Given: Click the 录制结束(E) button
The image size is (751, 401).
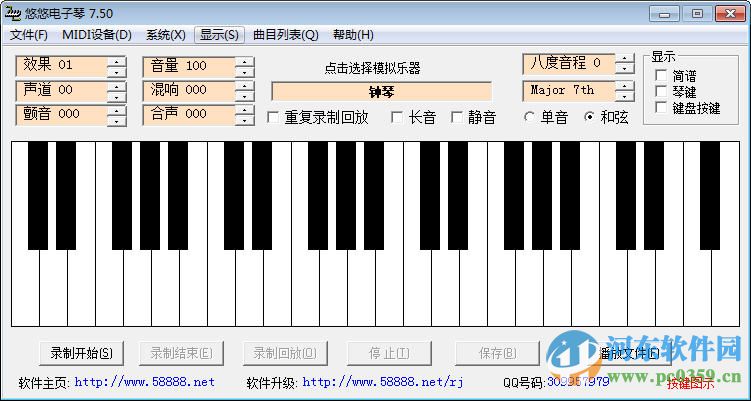Looking at the screenshot, I should coord(181,354).
